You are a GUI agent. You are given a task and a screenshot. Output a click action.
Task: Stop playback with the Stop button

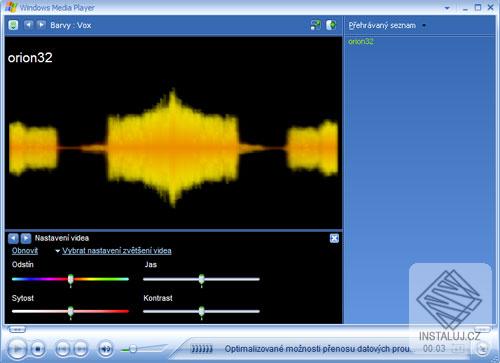tap(38, 349)
